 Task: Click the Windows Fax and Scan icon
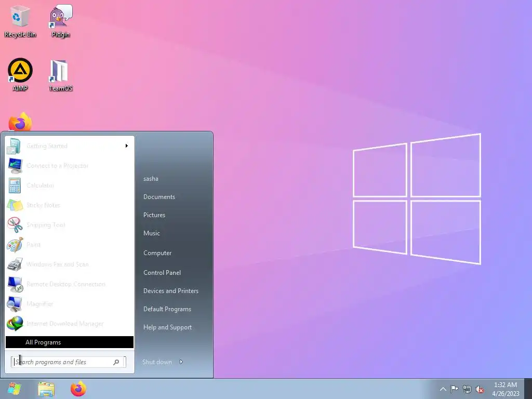tap(15, 264)
